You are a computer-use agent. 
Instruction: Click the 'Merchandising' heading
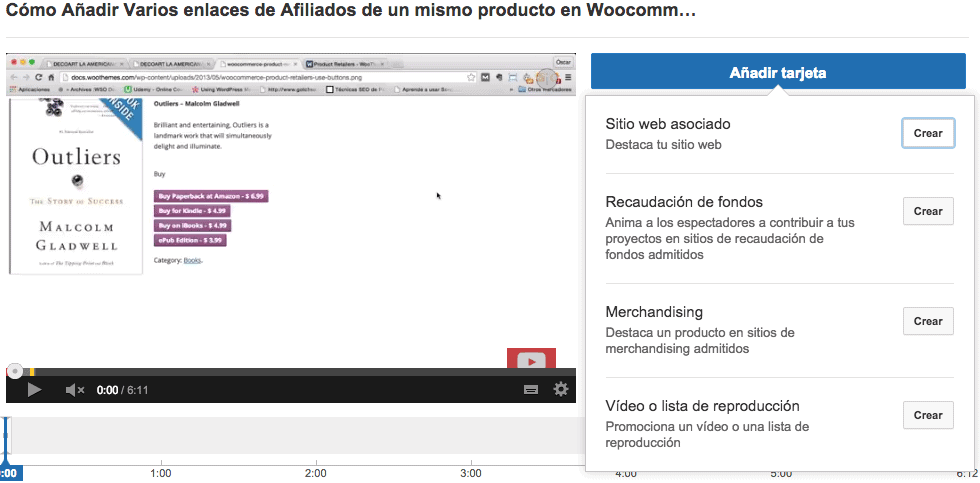click(x=654, y=312)
